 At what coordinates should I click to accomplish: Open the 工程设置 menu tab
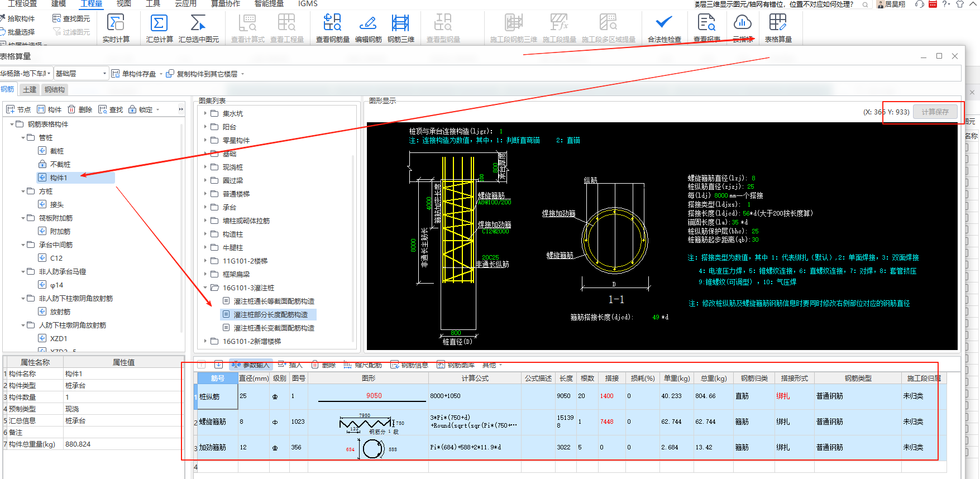pos(22,3)
